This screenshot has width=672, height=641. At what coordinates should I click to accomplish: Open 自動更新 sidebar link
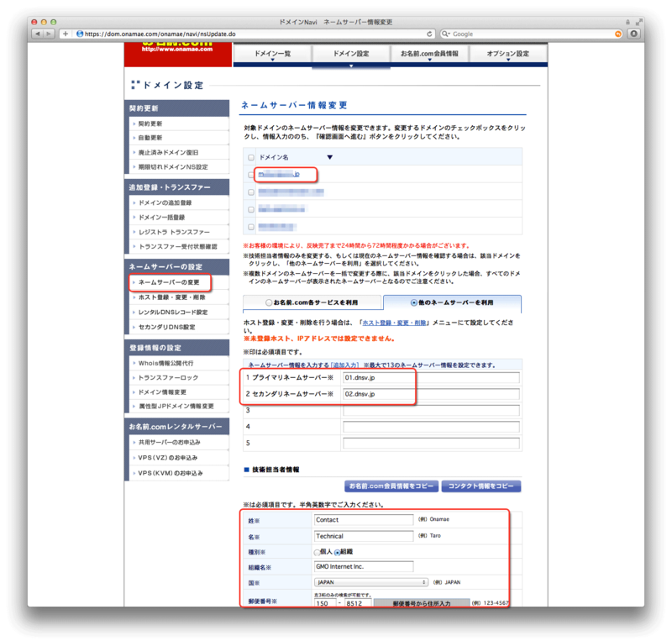[x=150, y=138]
